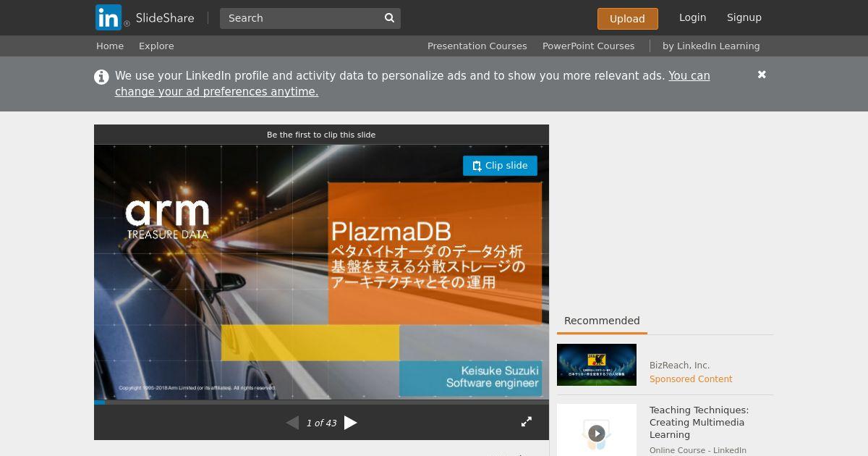Open BizReach, Inc. sponsor link
868x456 pixels.
pyautogui.click(x=679, y=366)
